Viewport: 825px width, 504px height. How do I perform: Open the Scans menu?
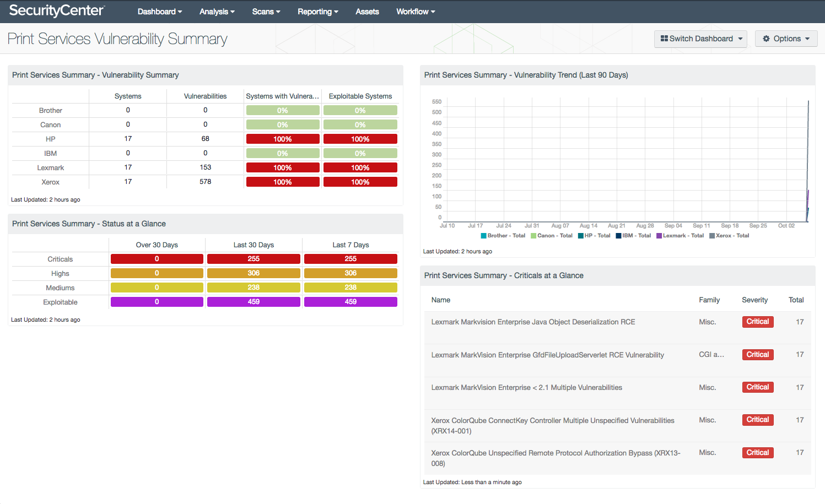(x=266, y=12)
